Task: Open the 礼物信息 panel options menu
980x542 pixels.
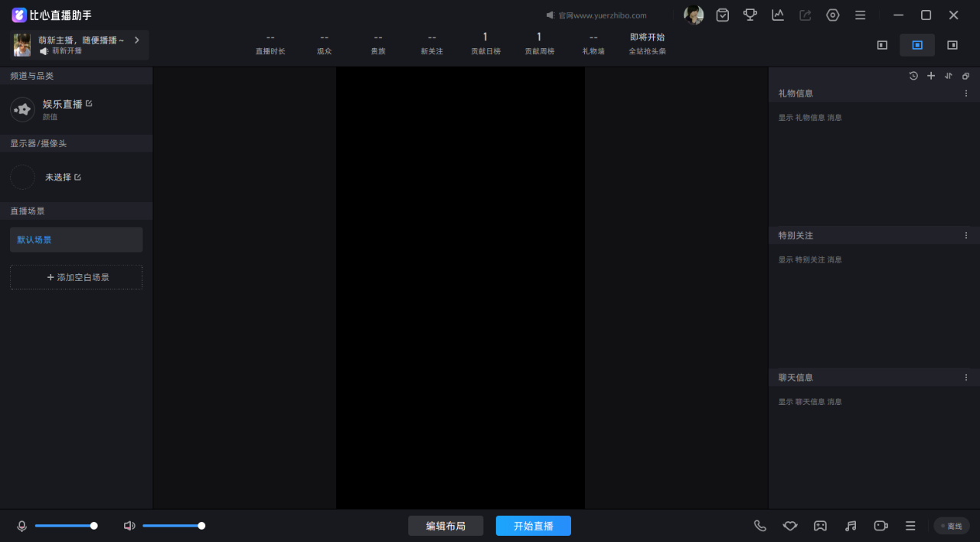Action: [966, 93]
